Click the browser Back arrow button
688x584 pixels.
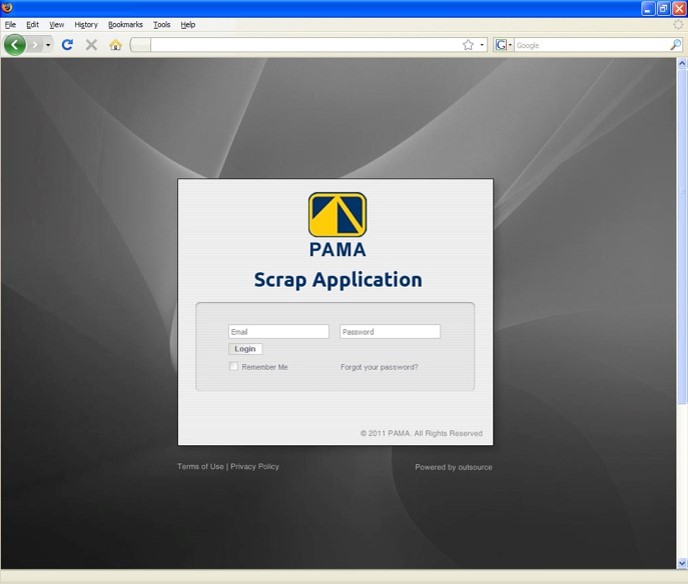[15, 45]
